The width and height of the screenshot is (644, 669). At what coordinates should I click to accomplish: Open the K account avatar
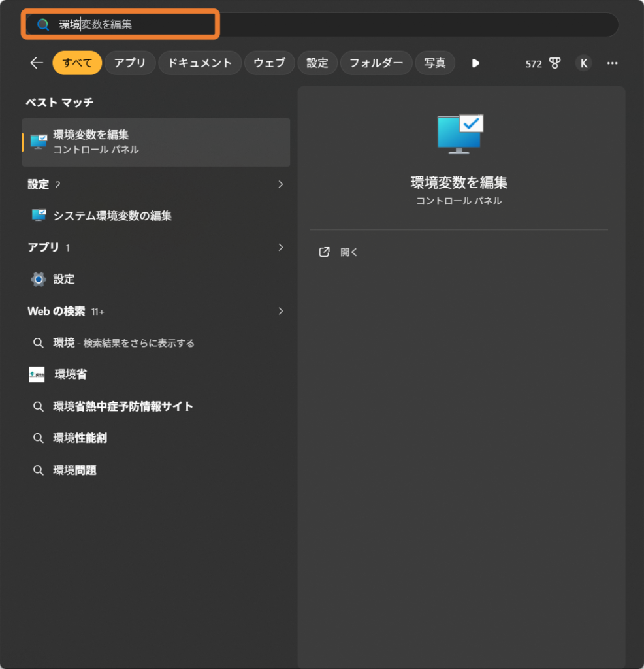click(x=583, y=63)
